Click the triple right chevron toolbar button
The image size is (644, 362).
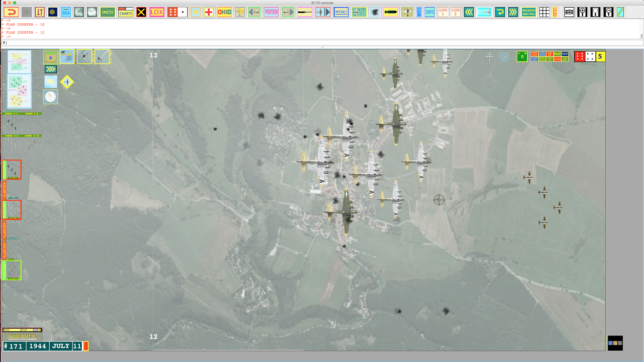tap(513, 12)
